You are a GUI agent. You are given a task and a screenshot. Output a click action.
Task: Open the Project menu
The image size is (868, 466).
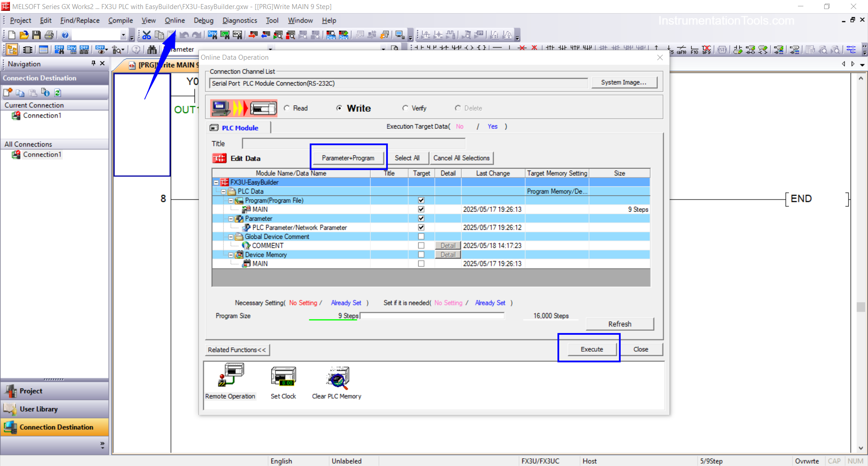click(x=20, y=20)
